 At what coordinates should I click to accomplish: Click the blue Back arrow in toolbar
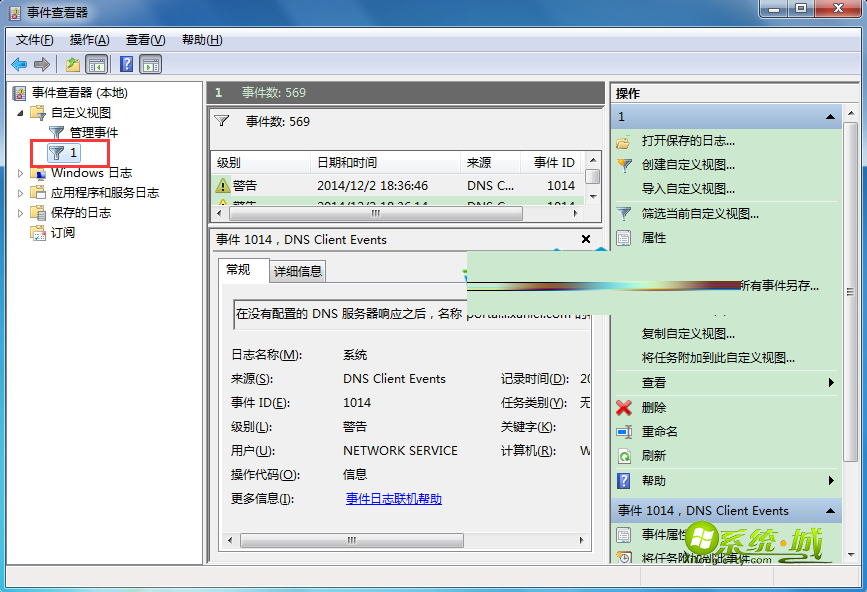19,64
